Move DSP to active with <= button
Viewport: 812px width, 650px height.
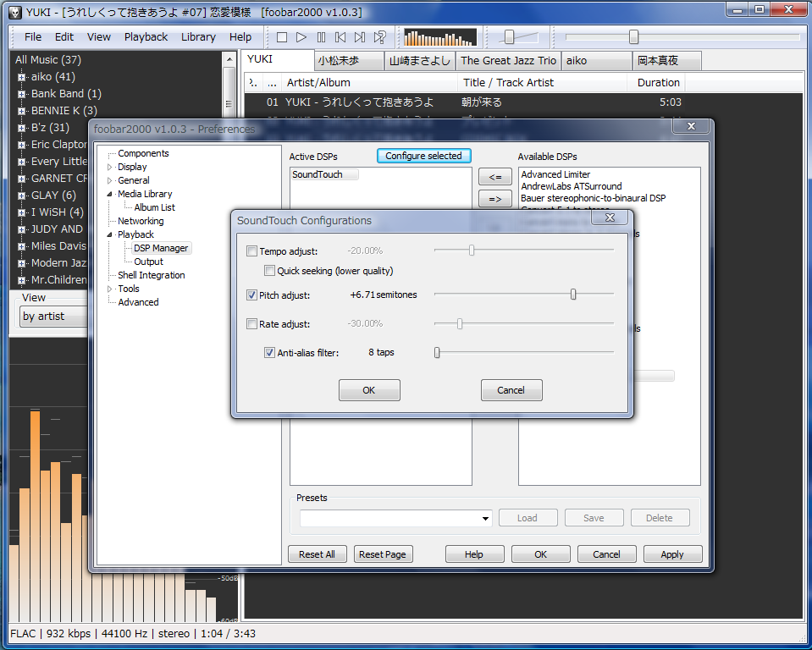(x=495, y=177)
